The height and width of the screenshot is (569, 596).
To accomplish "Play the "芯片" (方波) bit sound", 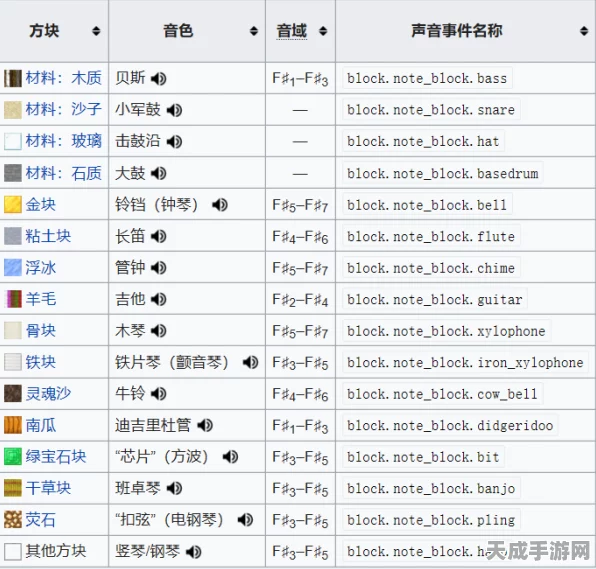I will click(230, 457).
